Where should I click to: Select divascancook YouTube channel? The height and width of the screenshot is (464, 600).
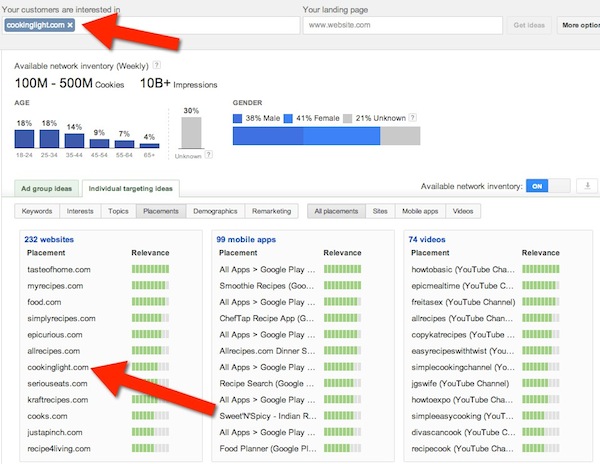[x=463, y=432]
